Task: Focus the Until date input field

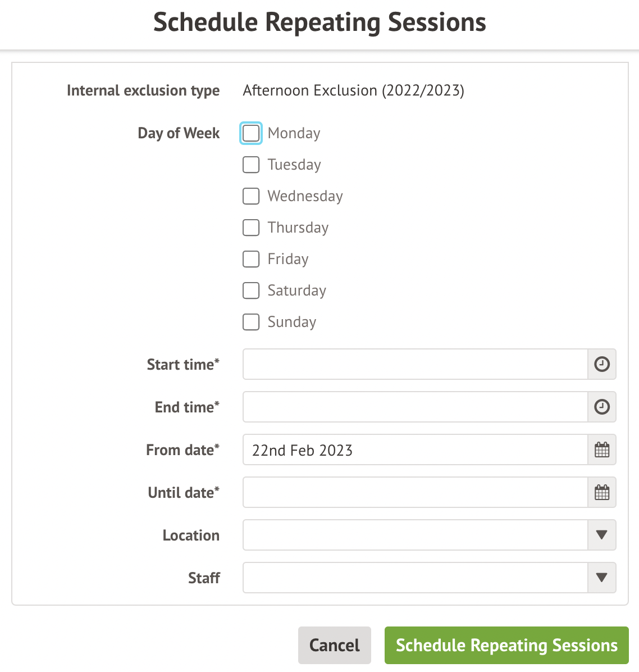Action: [415, 492]
